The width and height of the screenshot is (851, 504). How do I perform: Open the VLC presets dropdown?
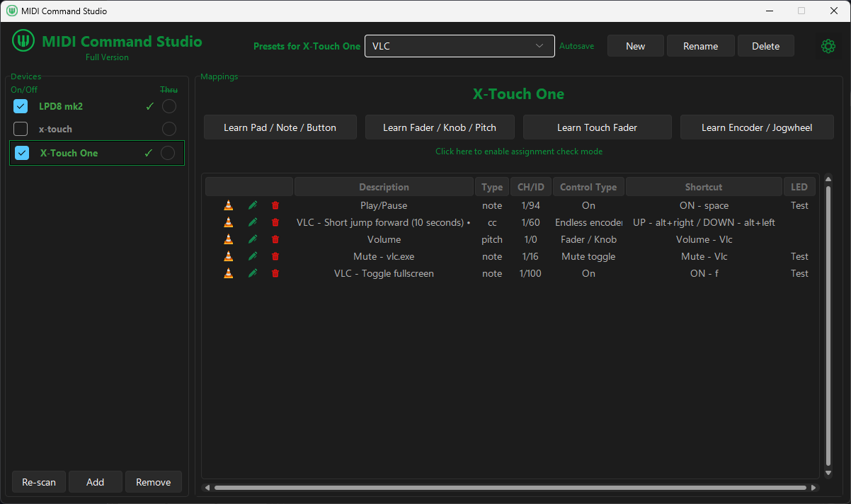459,46
